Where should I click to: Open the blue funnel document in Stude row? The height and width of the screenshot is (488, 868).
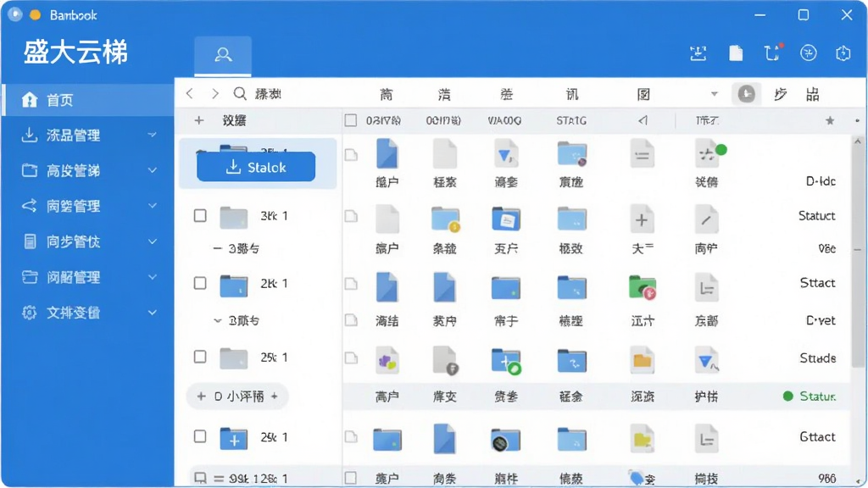tap(706, 361)
